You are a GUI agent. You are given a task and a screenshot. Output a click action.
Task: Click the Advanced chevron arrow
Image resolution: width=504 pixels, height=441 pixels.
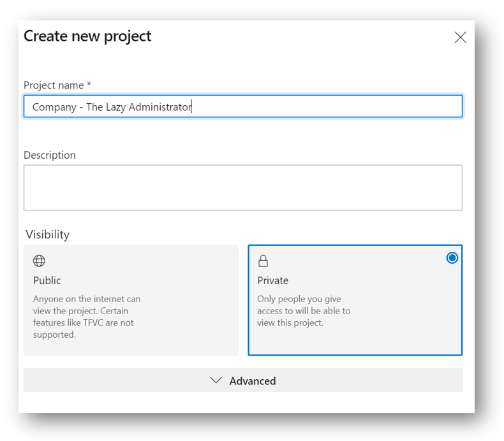tap(216, 380)
